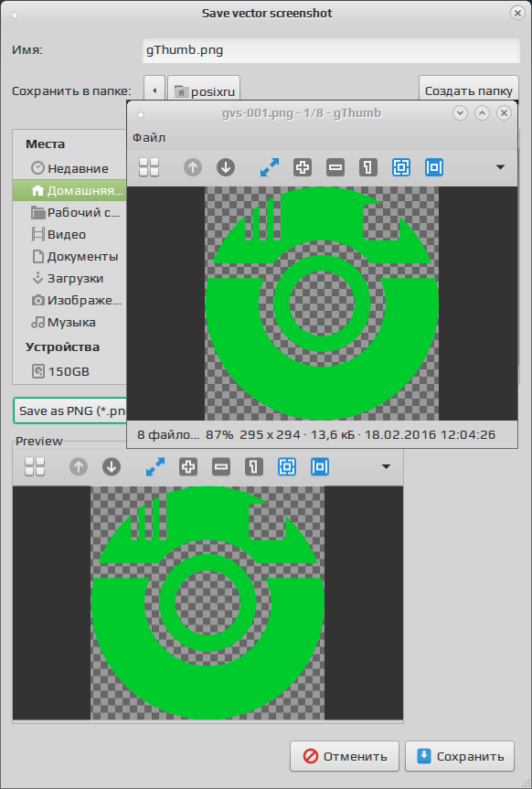Open the Save as PNG format combo box
Image resolution: width=532 pixels, height=789 pixels.
tap(70, 410)
